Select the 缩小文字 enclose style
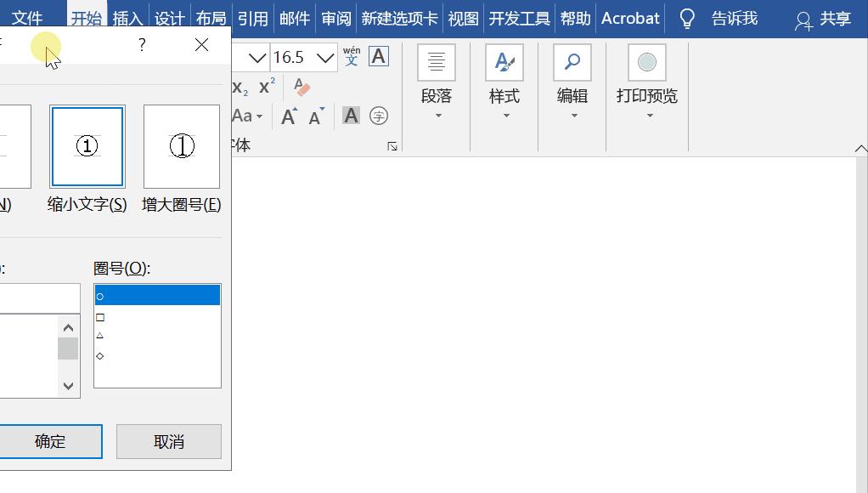868x493 pixels. pyautogui.click(x=87, y=145)
